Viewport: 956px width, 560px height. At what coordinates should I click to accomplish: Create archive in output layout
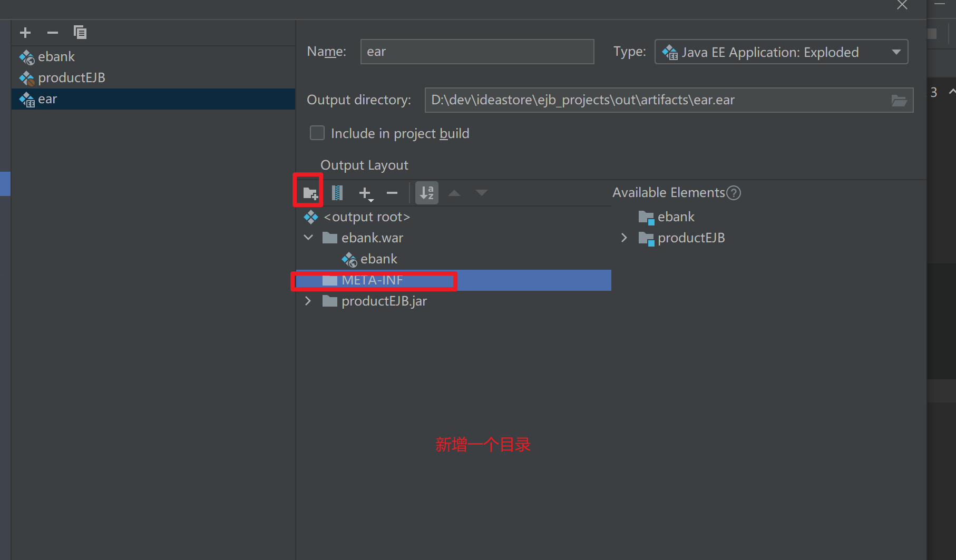coord(337,193)
